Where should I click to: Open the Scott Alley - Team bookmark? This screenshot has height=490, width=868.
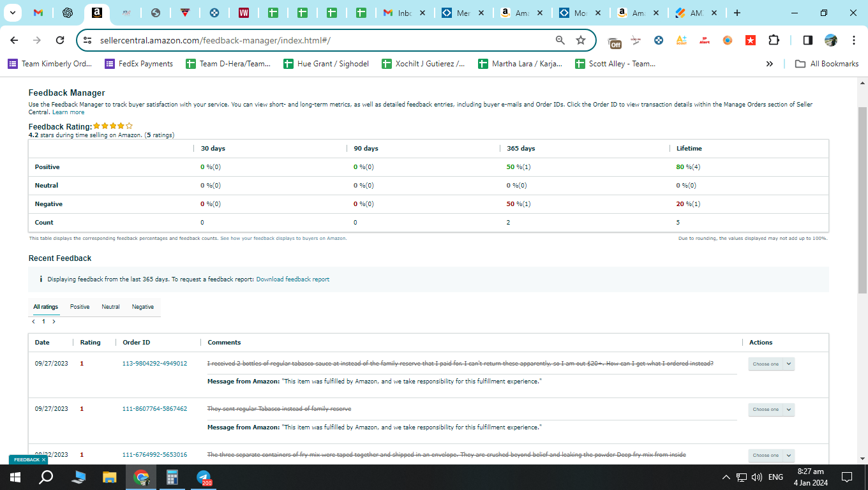coord(615,64)
